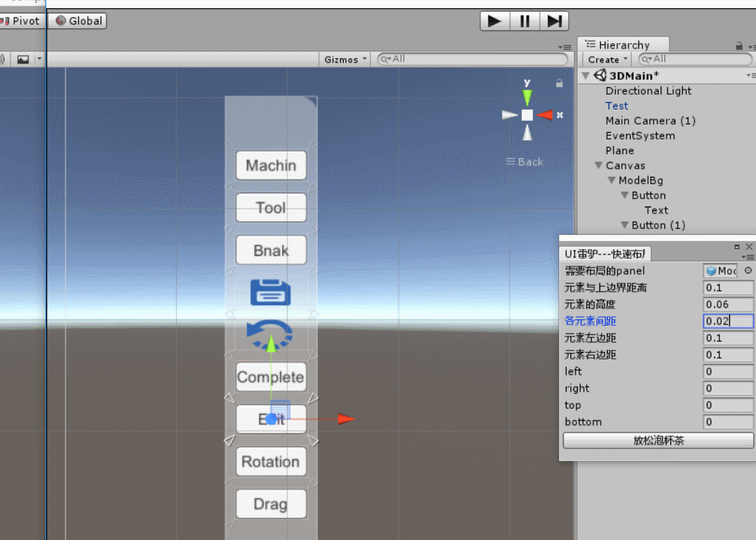Click the bottom white cone on the scene gizmo

[x=527, y=132]
